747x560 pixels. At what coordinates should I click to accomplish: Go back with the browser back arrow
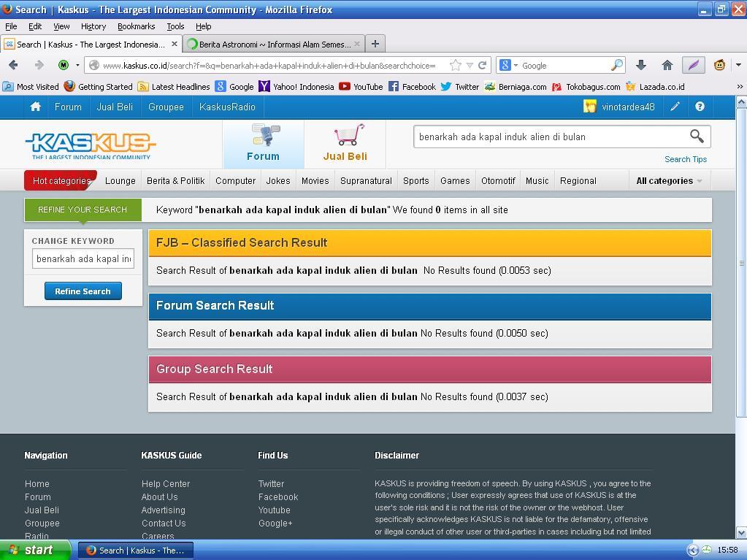click(x=13, y=65)
